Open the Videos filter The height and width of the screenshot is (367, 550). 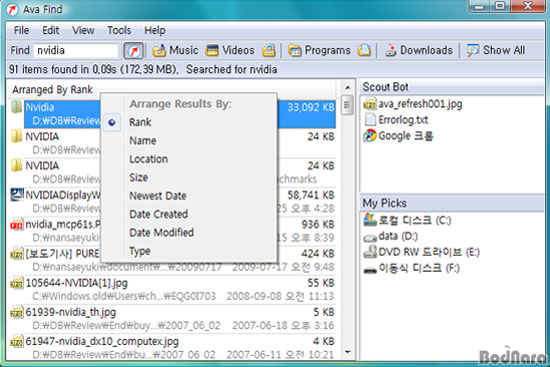pyautogui.click(x=230, y=51)
